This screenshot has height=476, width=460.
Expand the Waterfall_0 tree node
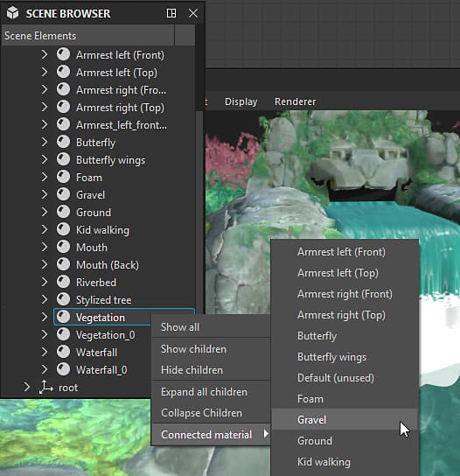[45, 369]
